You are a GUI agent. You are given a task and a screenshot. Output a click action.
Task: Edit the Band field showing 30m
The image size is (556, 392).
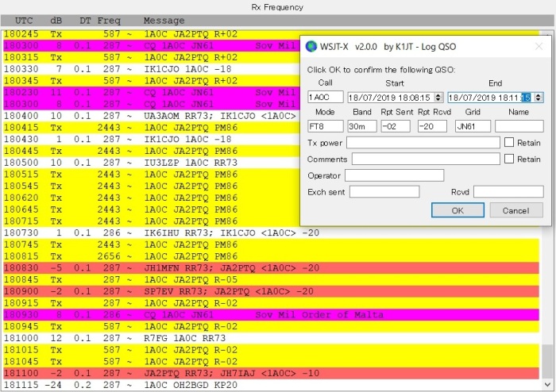(x=361, y=126)
